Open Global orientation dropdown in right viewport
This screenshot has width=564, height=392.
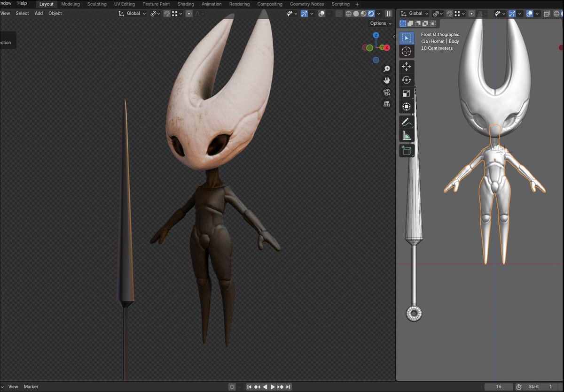[414, 14]
